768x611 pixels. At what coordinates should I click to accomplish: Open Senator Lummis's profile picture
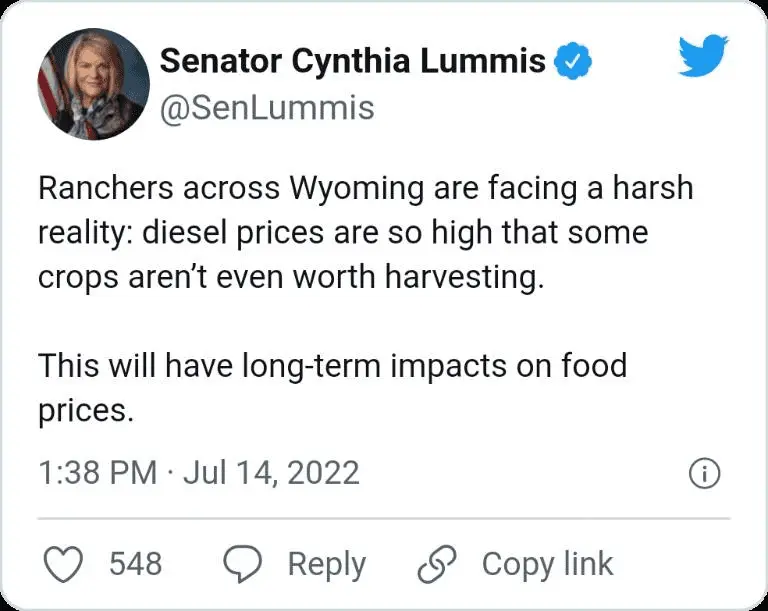click(93, 83)
